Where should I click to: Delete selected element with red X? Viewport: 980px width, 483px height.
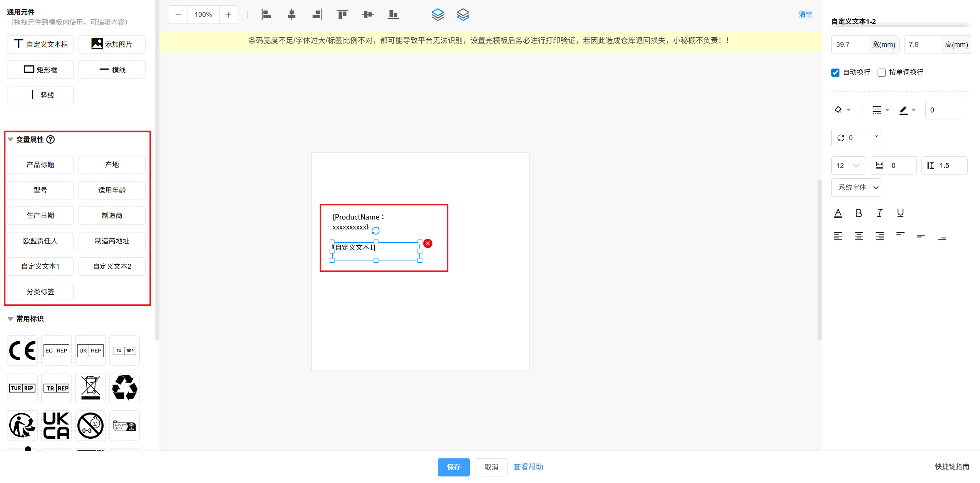click(428, 243)
